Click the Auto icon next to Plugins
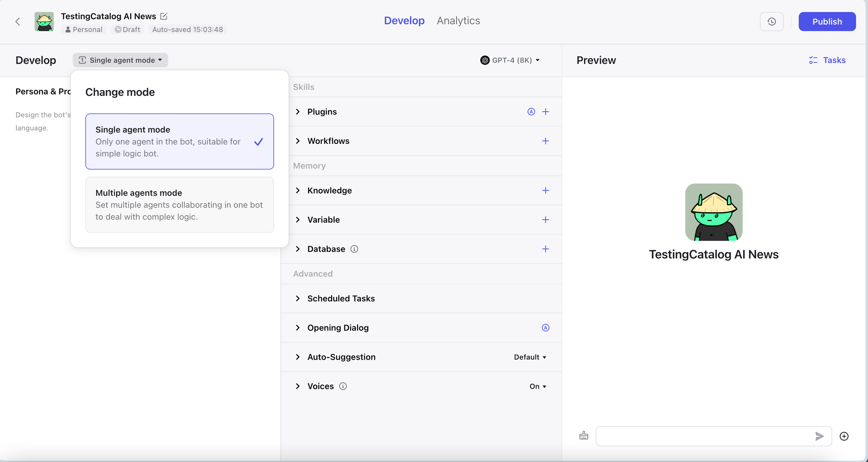868x462 pixels. click(x=531, y=112)
